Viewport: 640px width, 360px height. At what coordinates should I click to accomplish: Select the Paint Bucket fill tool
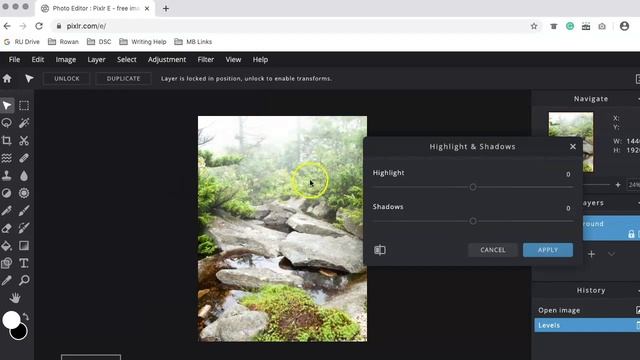(x=7, y=245)
